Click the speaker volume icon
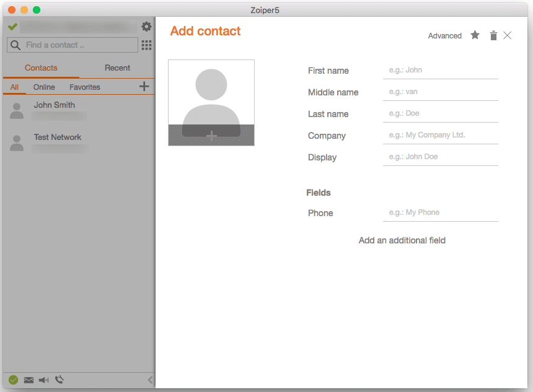The width and height of the screenshot is (533, 392). point(43,380)
